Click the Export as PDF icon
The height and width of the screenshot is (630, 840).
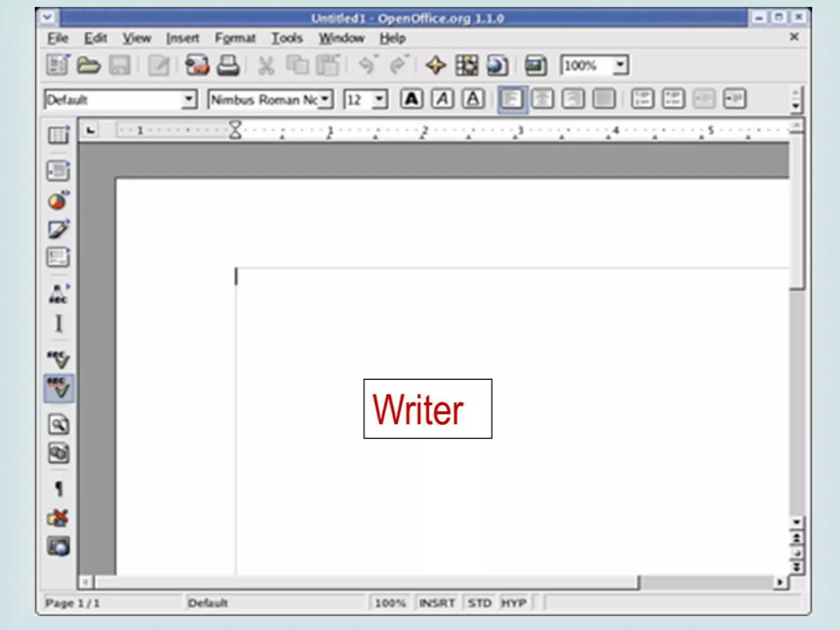click(197, 66)
